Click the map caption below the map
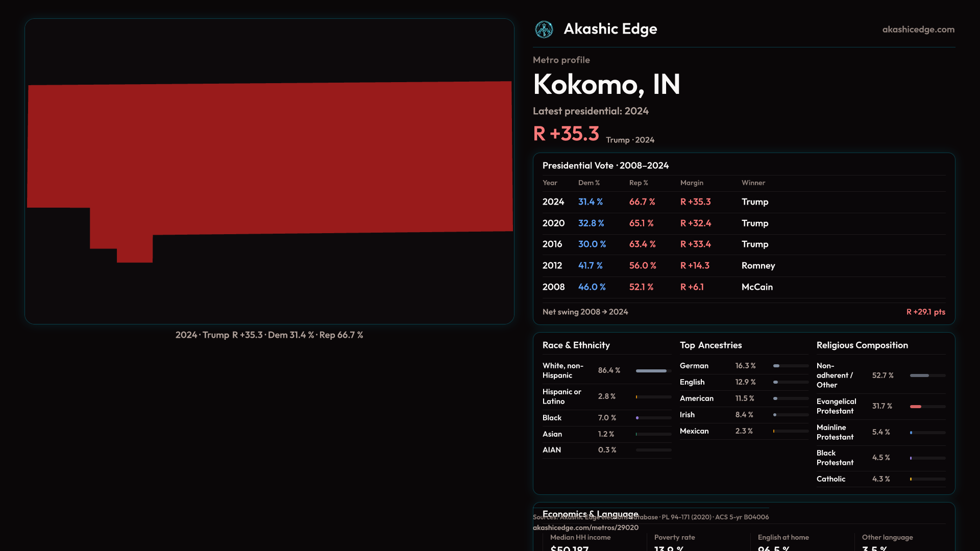The image size is (980, 551). point(269,335)
